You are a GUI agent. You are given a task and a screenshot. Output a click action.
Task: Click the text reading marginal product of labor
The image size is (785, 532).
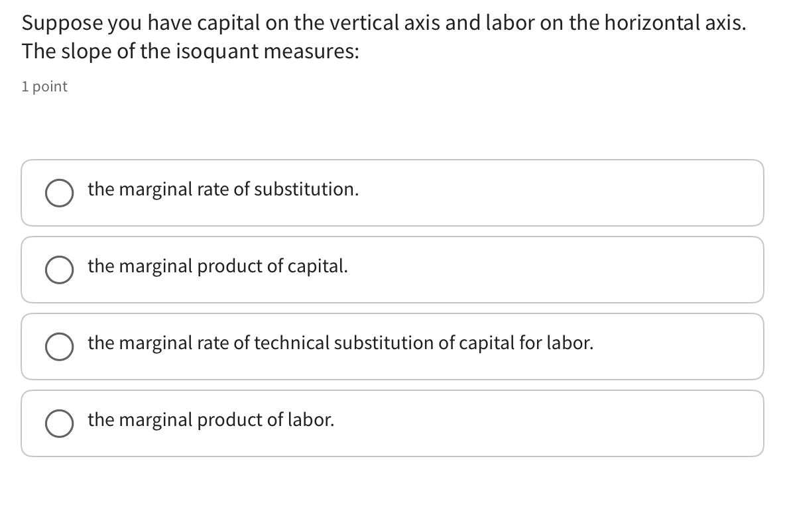(210, 419)
